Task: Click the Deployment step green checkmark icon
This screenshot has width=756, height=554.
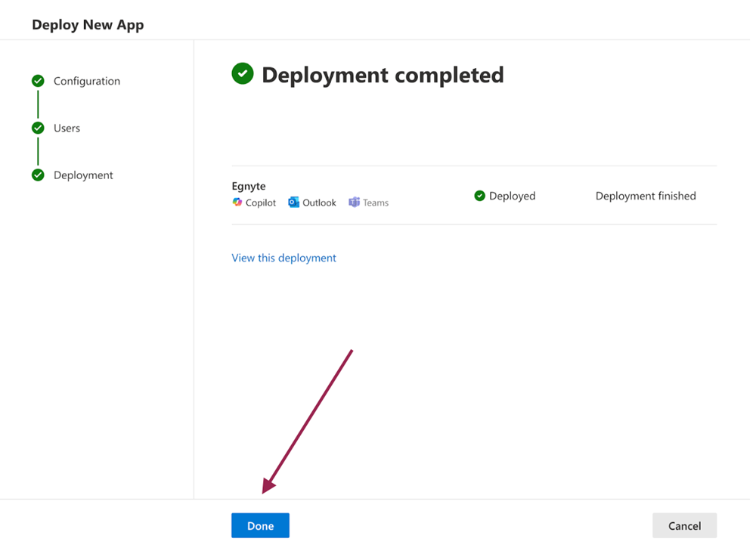Action: tap(38, 175)
